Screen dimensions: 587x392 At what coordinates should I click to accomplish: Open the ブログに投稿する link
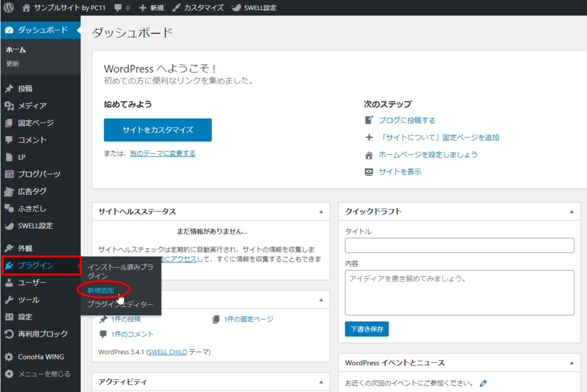click(407, 120)
